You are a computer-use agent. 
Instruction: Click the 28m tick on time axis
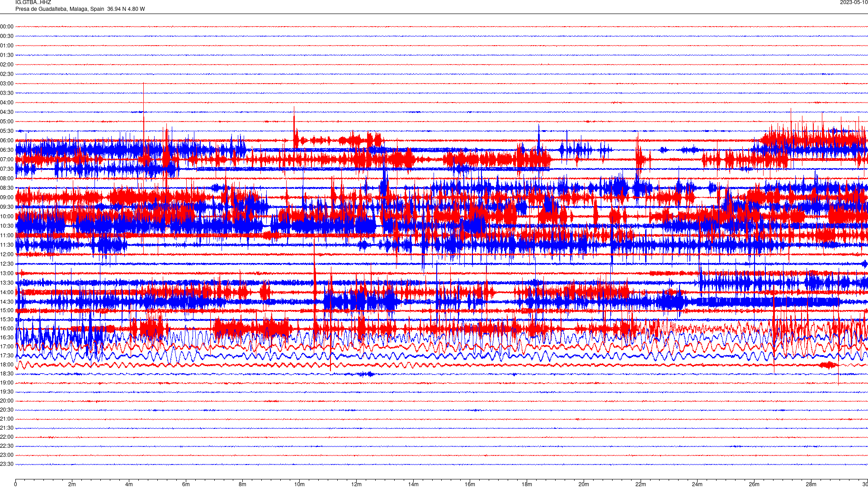811,484
